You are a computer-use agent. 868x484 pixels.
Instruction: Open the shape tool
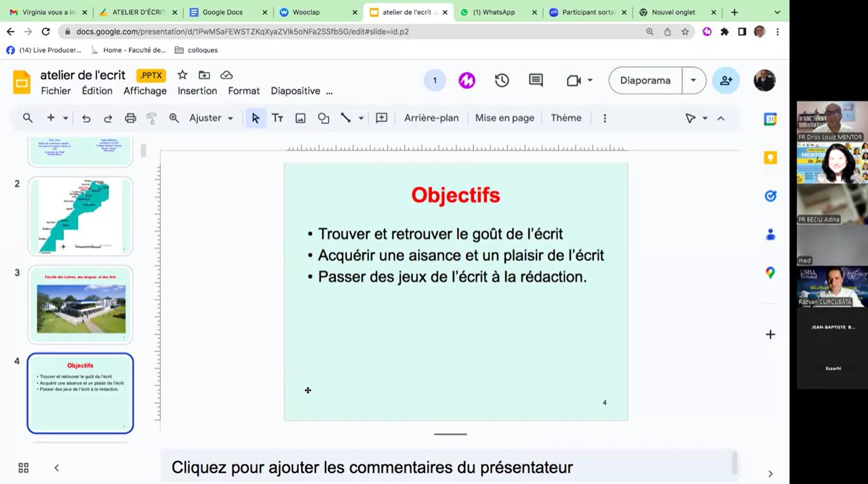(x=323, y=118)
